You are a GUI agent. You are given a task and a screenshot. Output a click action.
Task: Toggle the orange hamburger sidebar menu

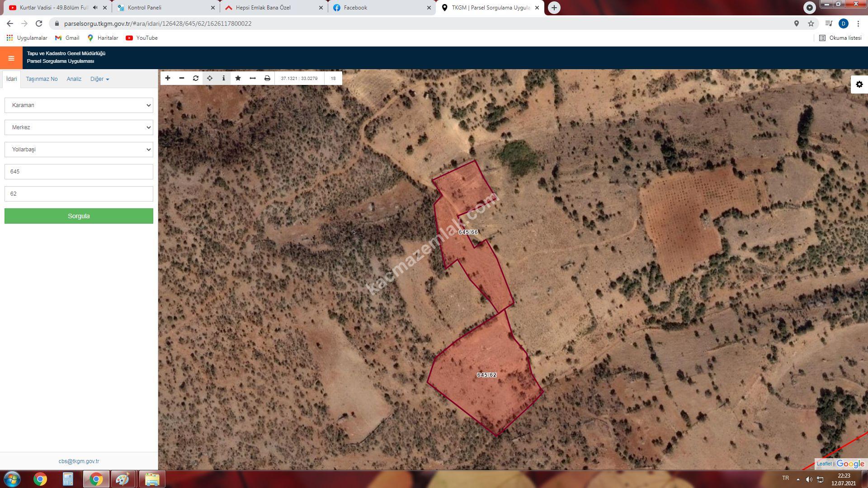pyautogui.click(x=11, y=58)
